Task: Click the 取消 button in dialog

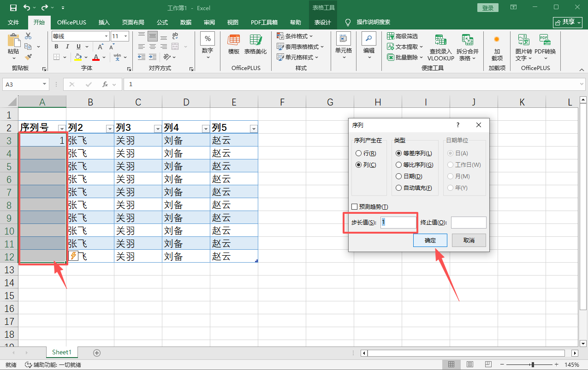Action: coord(469,240)
